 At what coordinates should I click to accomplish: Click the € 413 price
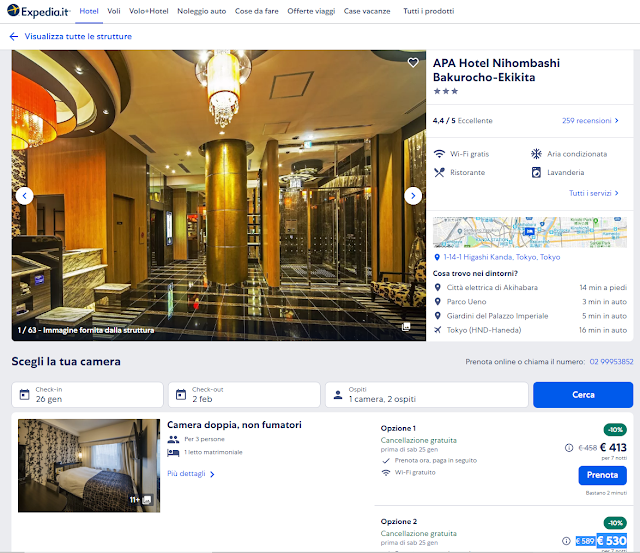click(x=613, y=448)
